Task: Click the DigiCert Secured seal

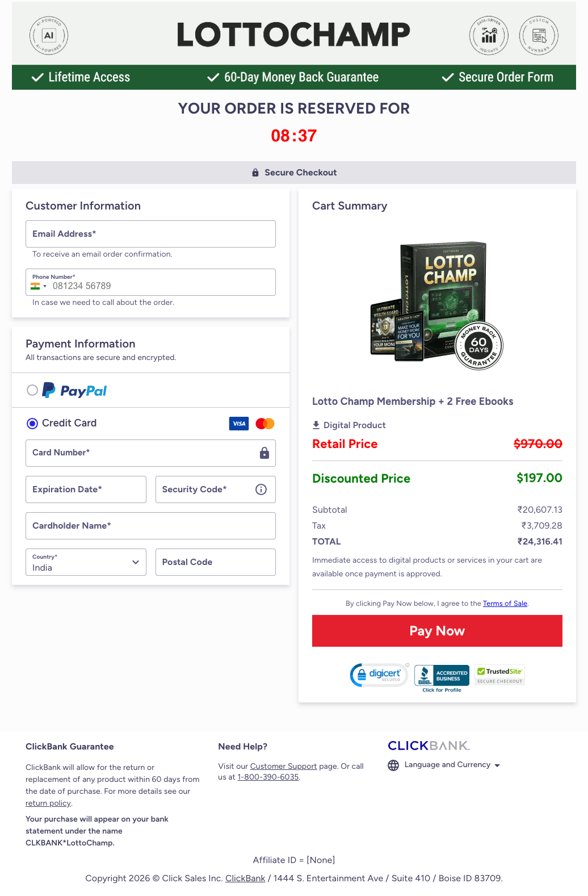Action: [x=378, y=675]
